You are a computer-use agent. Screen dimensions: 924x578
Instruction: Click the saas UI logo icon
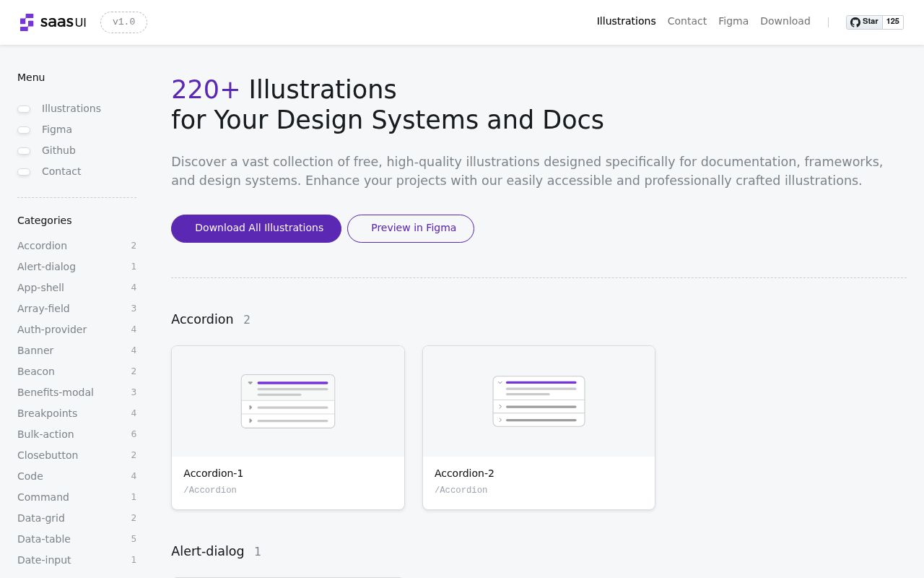[27, 22]
